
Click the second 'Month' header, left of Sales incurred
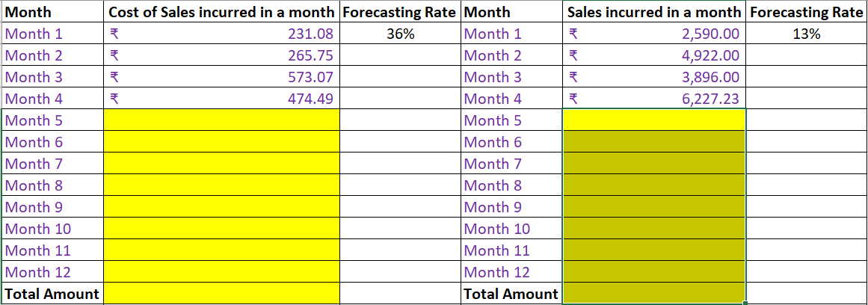tap(513, 12)
